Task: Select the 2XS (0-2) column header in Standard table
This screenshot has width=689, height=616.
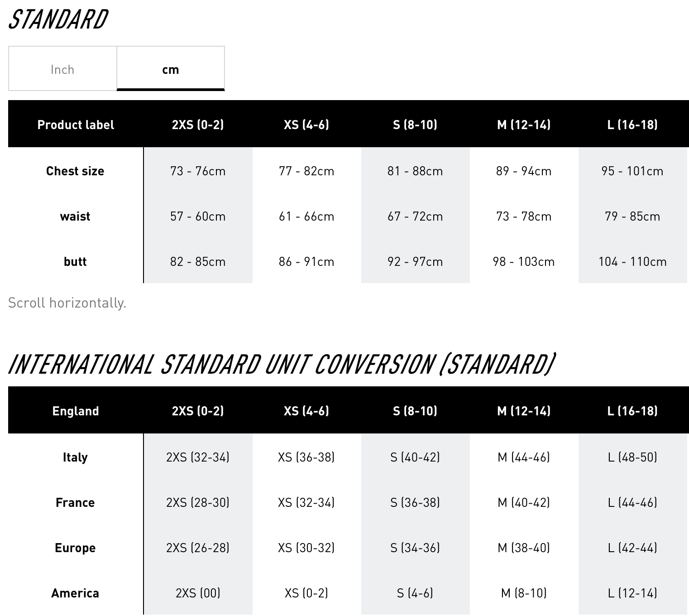Action: pos(198,124)
